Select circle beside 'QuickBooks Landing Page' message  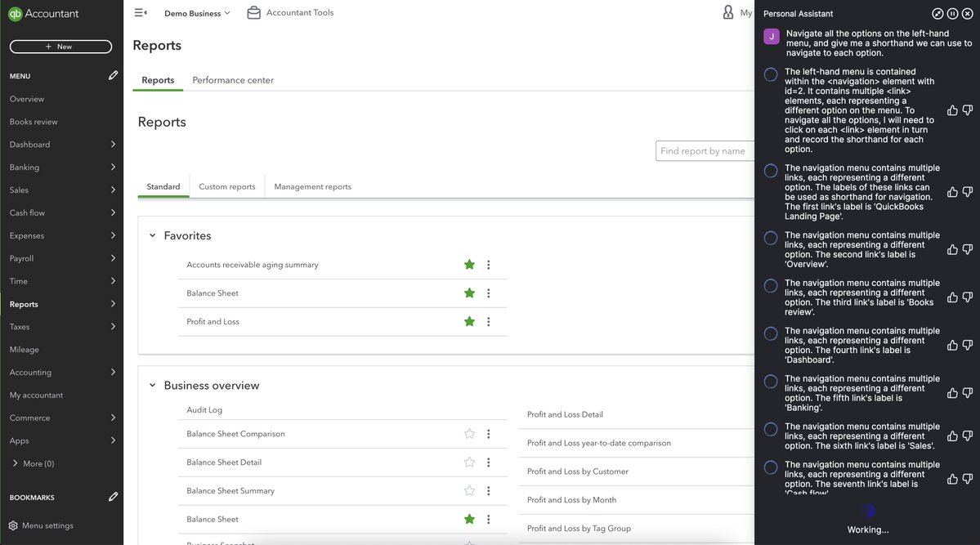tap(771, 171)
